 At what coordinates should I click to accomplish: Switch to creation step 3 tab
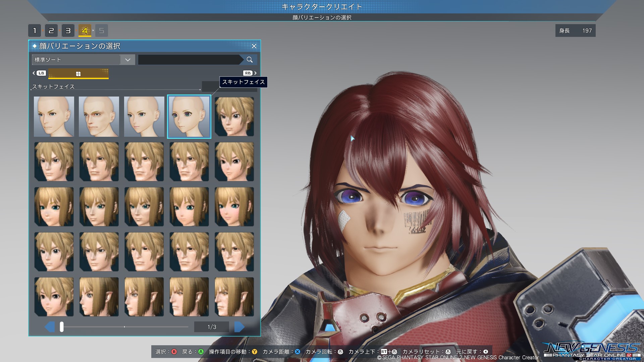(x=68, y=31)
